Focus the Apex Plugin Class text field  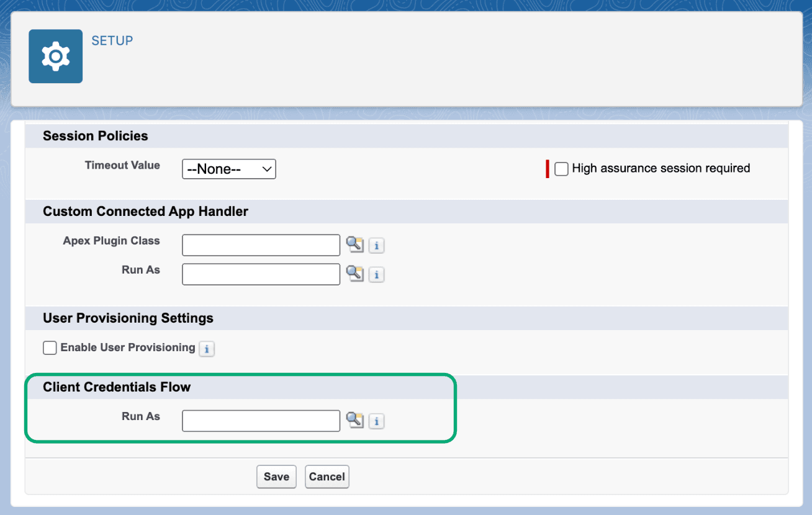261,245
